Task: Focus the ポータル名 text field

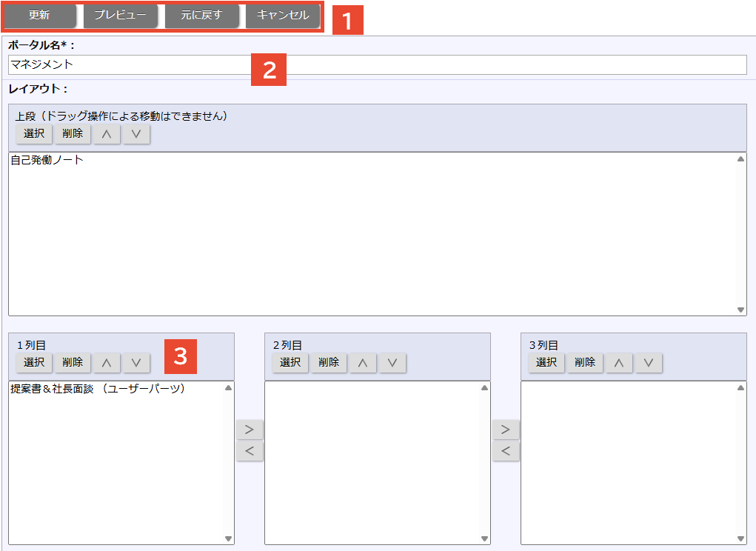Action: (x=377, y=64)
